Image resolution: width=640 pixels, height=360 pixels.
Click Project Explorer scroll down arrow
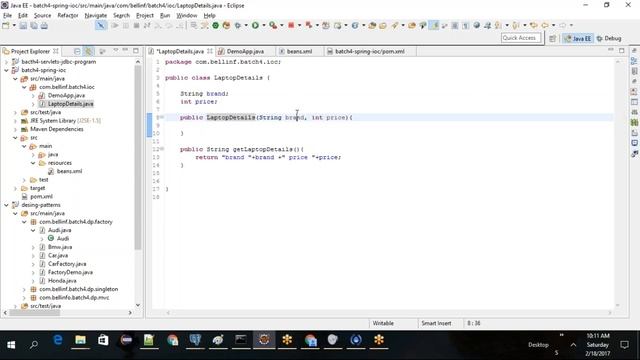(x=138, y=305)
